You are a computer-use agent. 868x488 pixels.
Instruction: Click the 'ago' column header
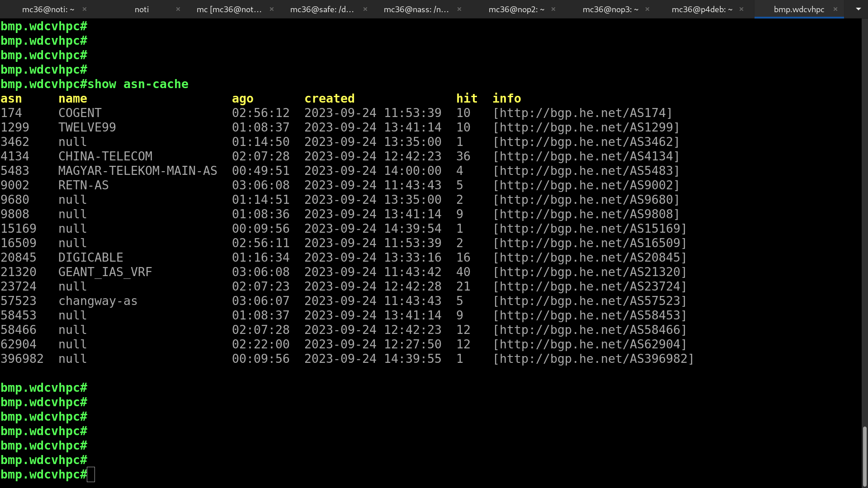[x=243, y=99]
